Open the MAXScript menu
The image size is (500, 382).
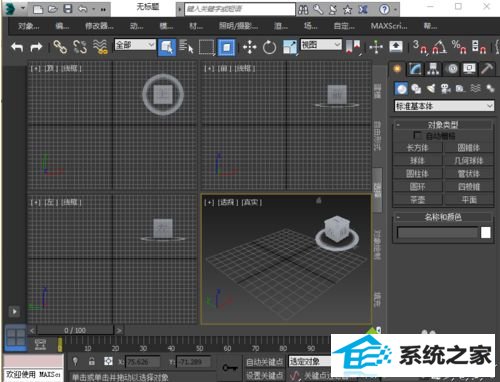[x=389, y=26]
